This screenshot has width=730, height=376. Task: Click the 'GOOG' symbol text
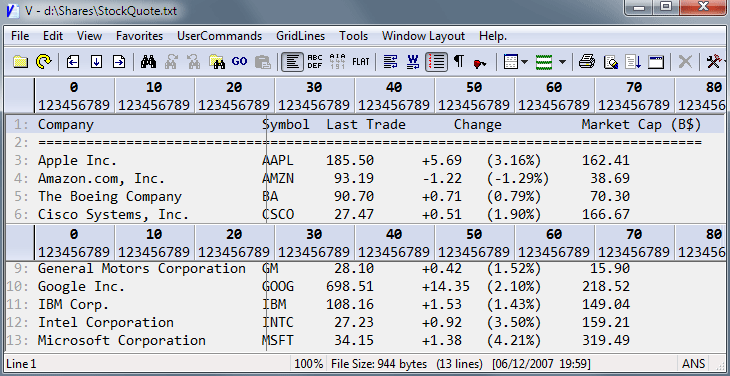278,287
